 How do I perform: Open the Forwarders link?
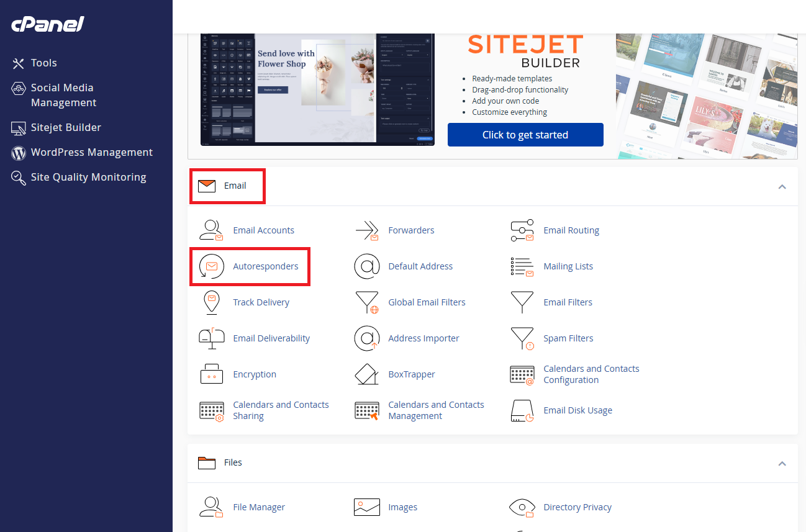[x=411, y=230]
